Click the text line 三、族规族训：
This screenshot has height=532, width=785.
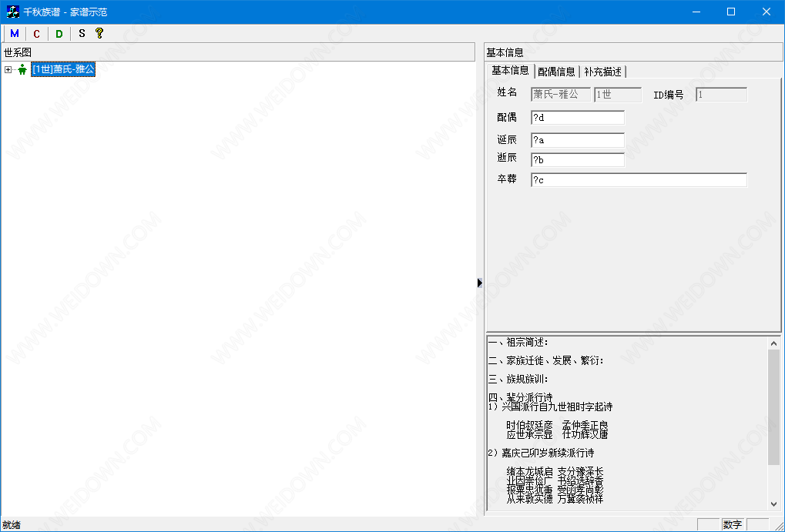(518, 379)
